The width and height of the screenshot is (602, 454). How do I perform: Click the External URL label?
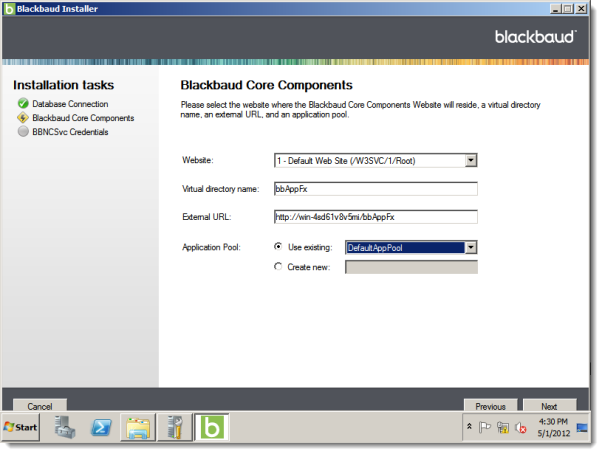207,217
